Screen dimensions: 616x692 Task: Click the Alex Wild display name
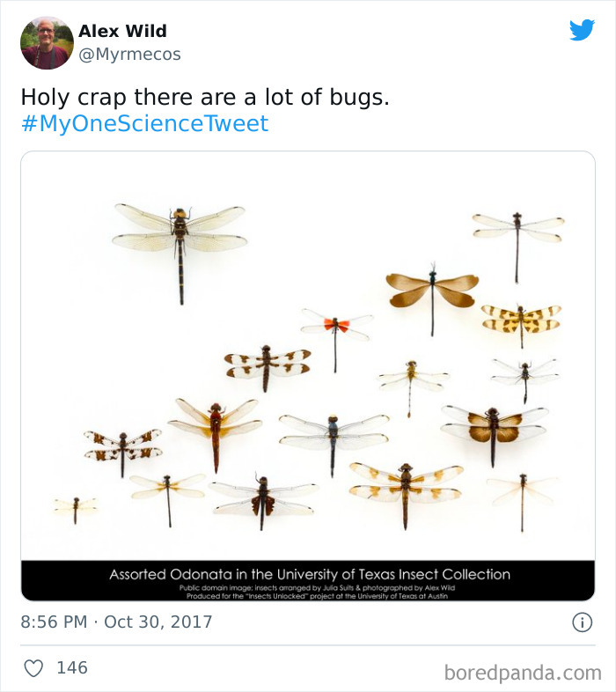[122, 31]
